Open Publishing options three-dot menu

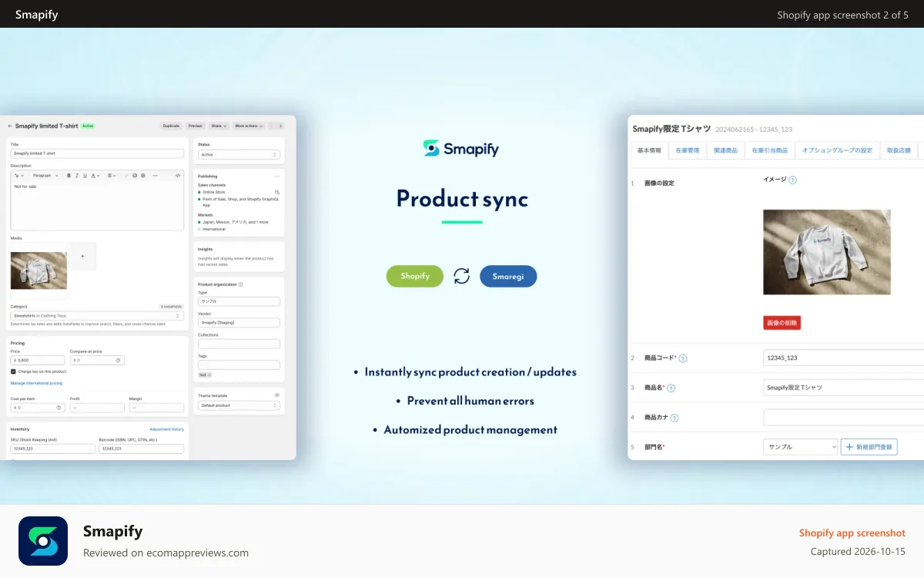[276, 176]
